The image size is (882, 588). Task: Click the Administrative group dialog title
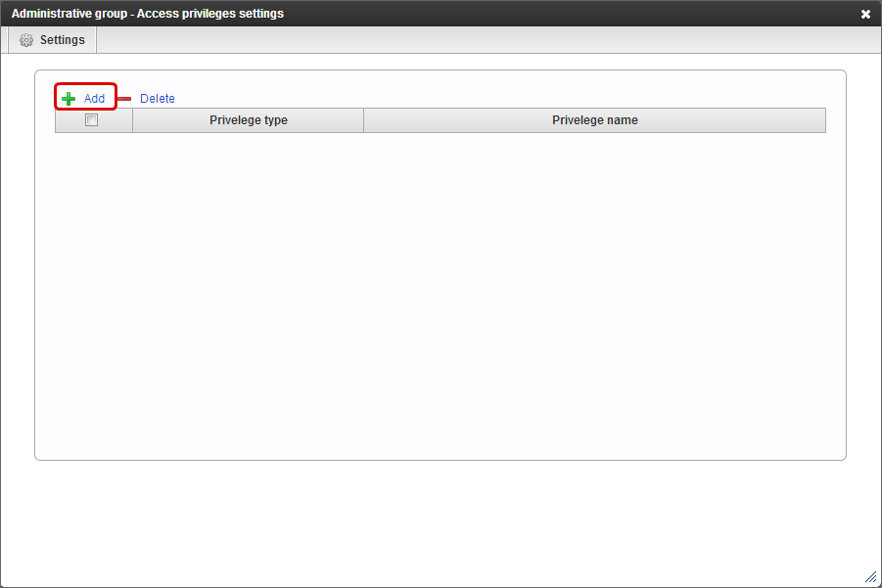148,14
